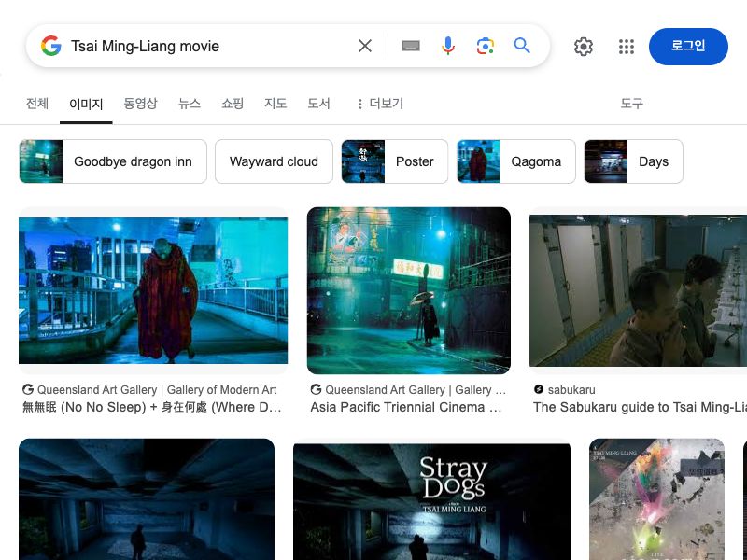The image size is (747, 560).
Task: Open the Google apps grid icon
Action: (626, 47)
